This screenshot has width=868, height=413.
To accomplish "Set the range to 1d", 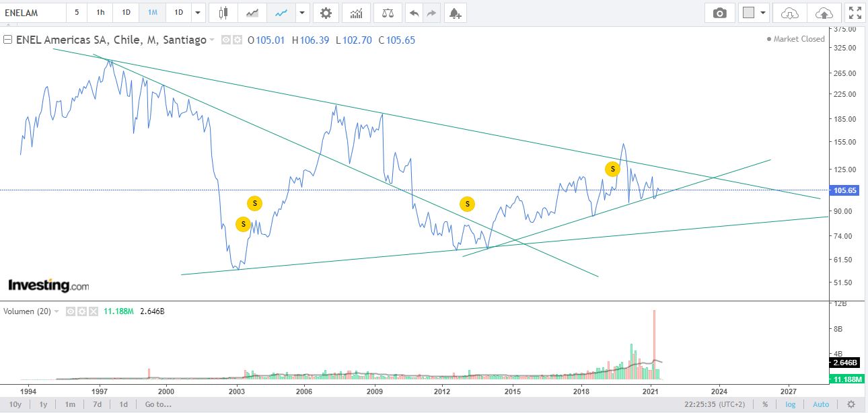I will point(124,404).
